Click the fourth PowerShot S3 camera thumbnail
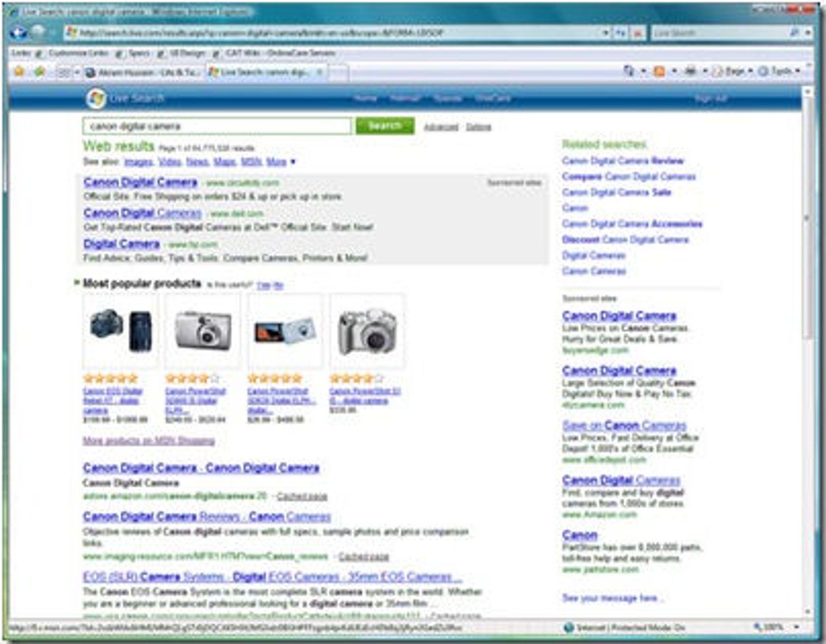Image resolution: width=826 pixels, height=644 pixels. tap(367, 330)
